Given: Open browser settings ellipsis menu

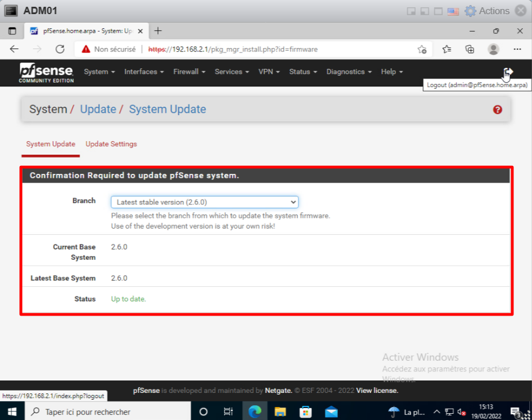Looking at the screenshot, I should [x=517, y=49].
